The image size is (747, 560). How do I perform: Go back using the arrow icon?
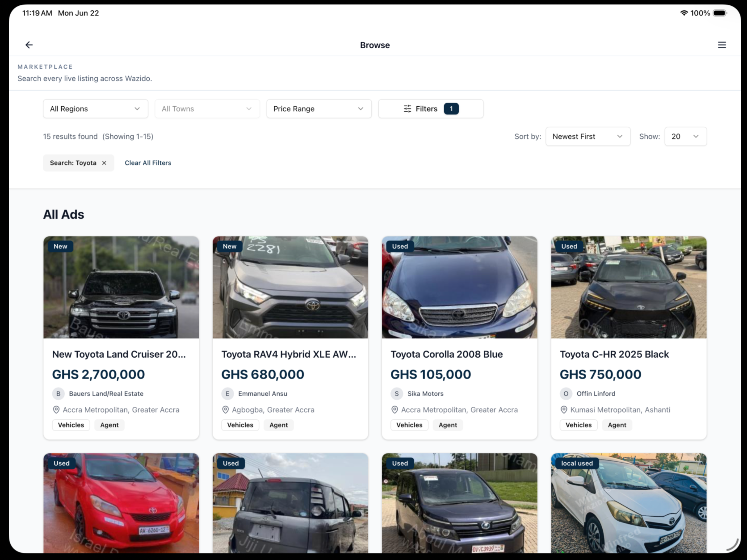tap(29, 45)
